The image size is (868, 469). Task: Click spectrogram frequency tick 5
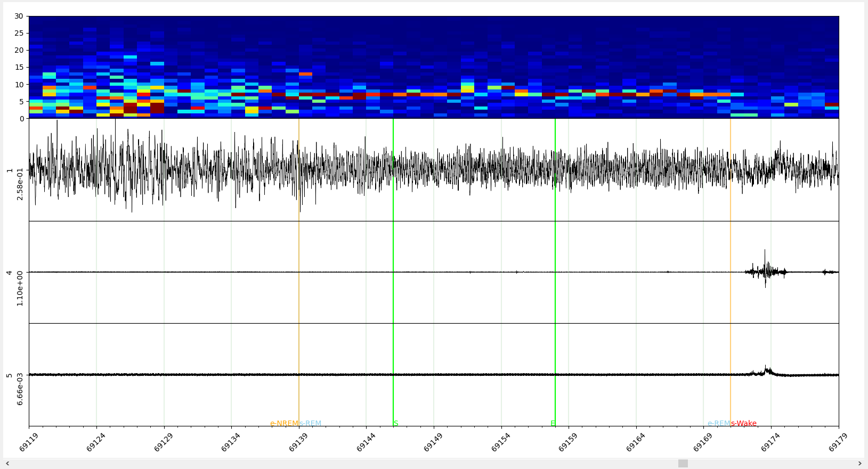click(21, 102)
